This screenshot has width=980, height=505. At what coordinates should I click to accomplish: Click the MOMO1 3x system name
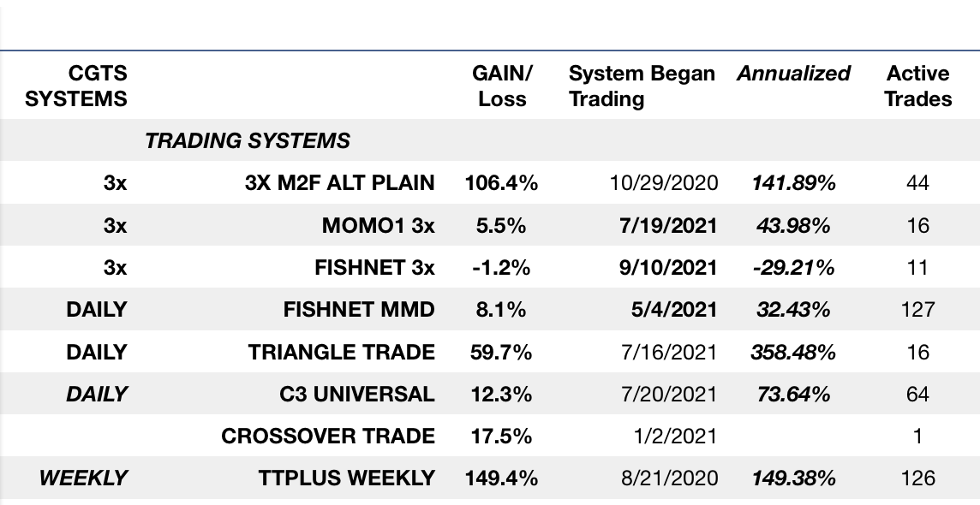point(378,225)
